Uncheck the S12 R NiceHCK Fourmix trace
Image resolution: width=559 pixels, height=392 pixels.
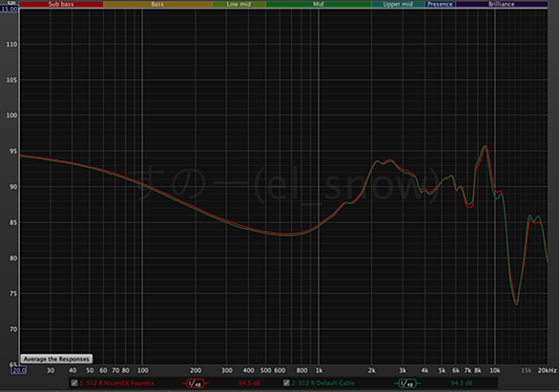[x=74, y=383]
